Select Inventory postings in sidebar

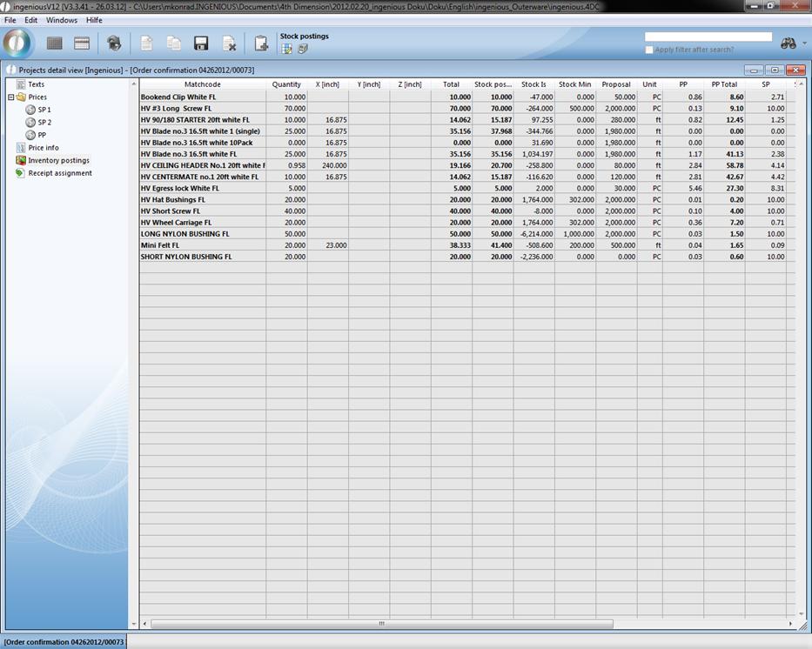[58, 160]
